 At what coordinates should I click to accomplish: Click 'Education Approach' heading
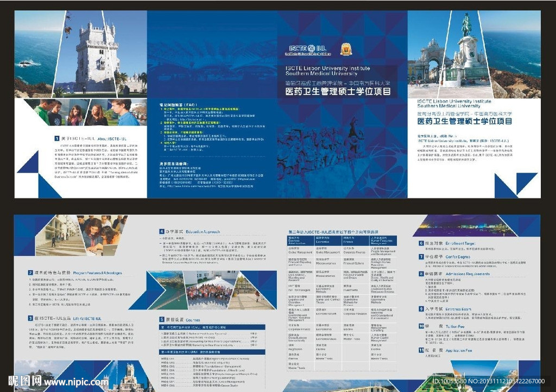click(x=203, y=232)
